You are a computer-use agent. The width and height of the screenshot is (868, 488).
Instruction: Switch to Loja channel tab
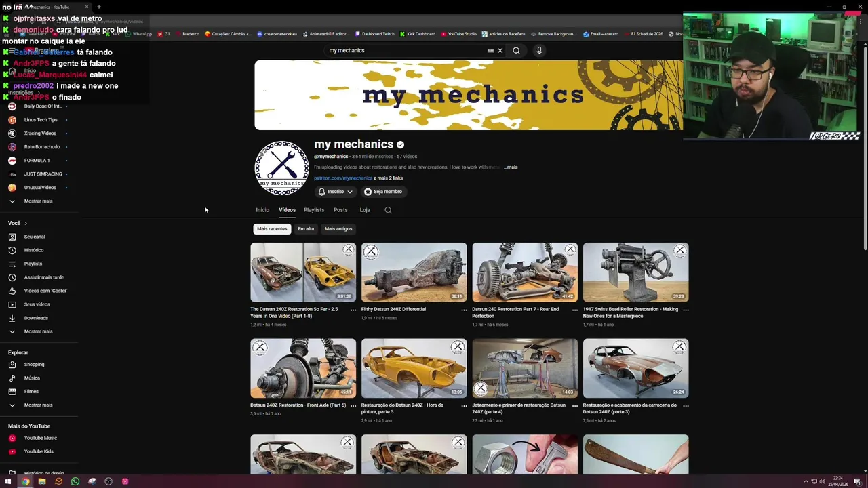click(365, 210)
